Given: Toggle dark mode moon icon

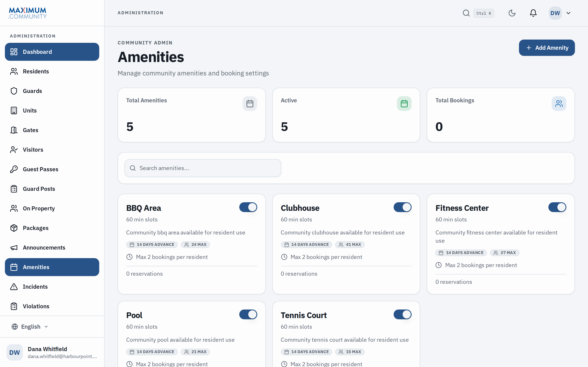Looking at the screenshot, I should [x=512, y=13].
